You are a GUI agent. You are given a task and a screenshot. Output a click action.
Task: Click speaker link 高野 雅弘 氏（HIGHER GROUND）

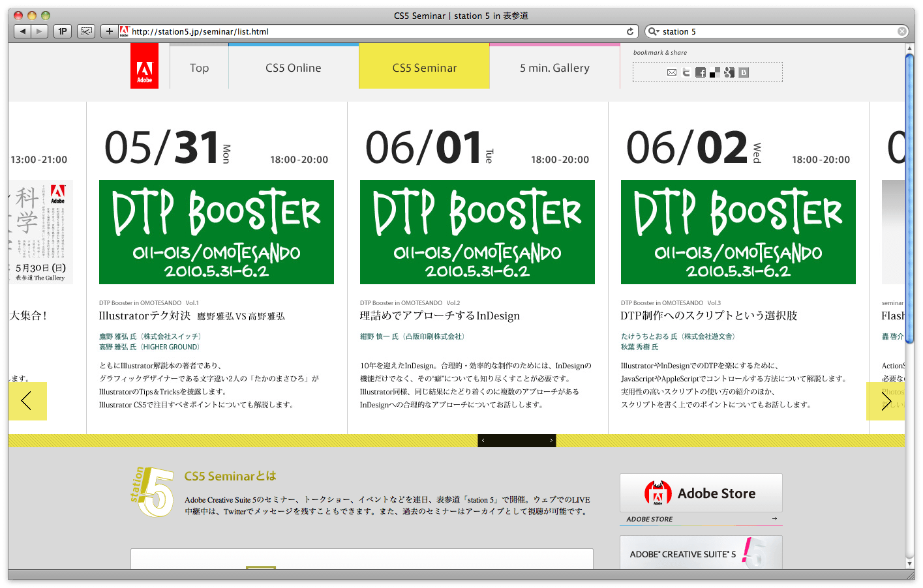click(x=149, y=347)
